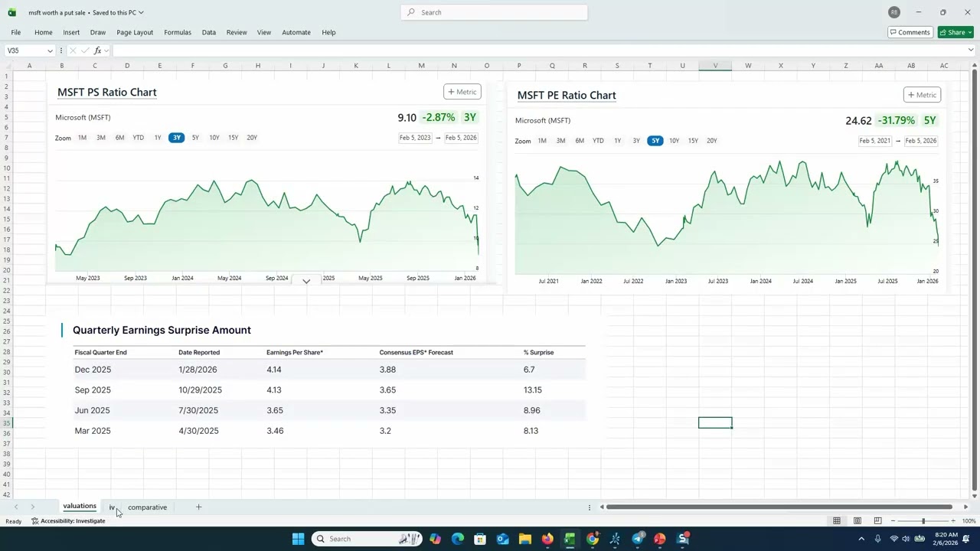Click the Copilot icon in the taskbar
This screenshot has width=980, height=551.
tap(436, 539)
